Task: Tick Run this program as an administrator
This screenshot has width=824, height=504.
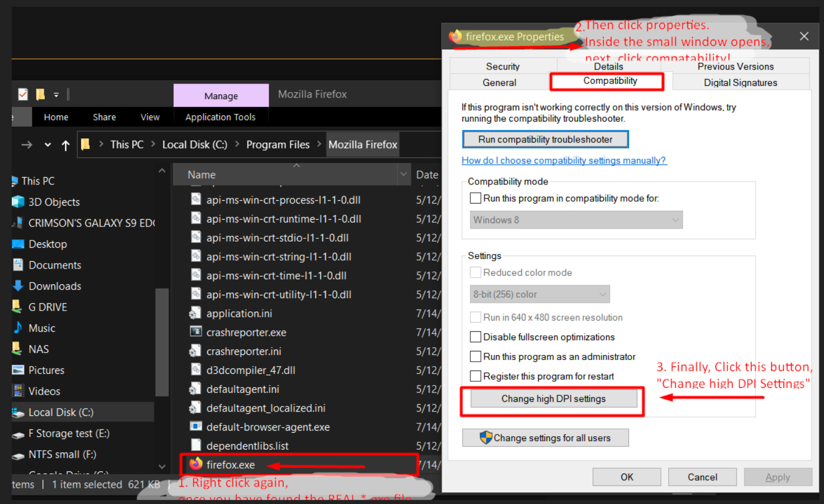Action: [475, 357]
